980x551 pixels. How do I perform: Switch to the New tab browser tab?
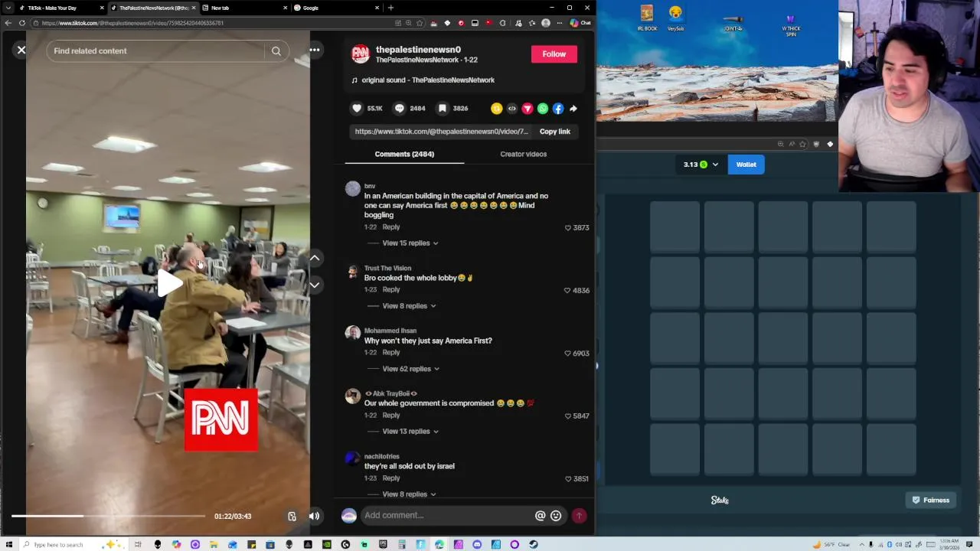click(243, 8)
